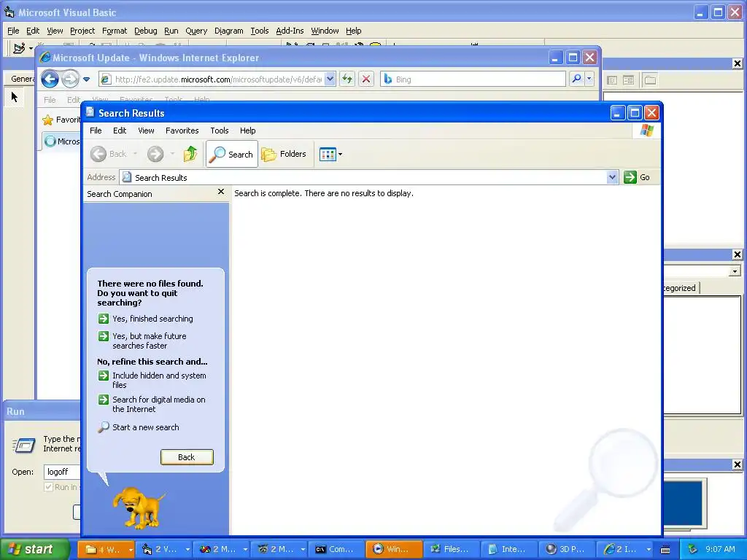This screenshot has height=560, width=747.
Task: Choose Yes, but make future searches faster
Action: (x=149, y=341)
